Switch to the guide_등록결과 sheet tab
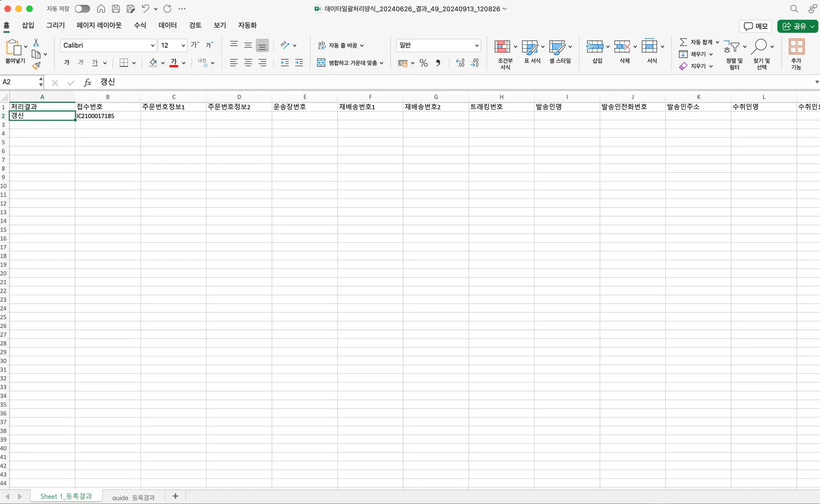Image resolution: width=820 pixels, height=504 pixels. pos(133,497)
